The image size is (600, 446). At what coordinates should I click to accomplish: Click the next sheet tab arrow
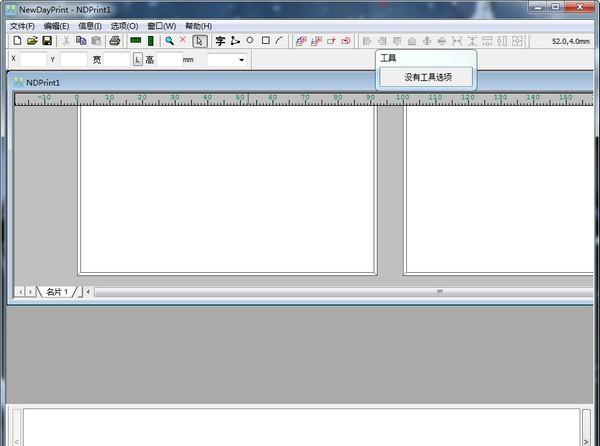[30, 292]
